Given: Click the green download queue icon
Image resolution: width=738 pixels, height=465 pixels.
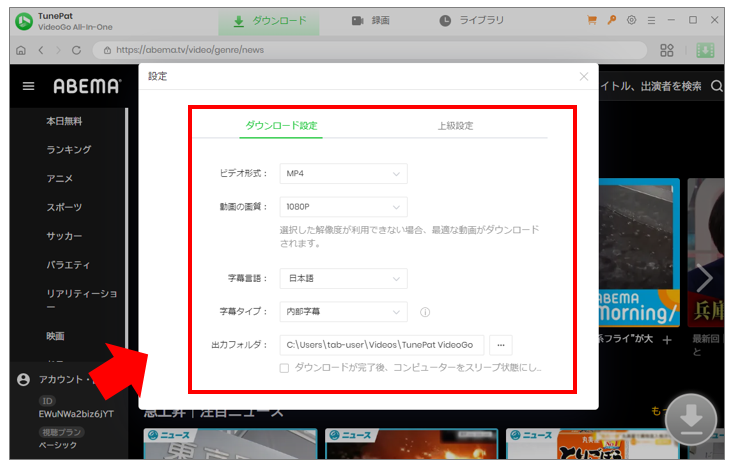Looking at the screenshot, I should coord(705,50).
